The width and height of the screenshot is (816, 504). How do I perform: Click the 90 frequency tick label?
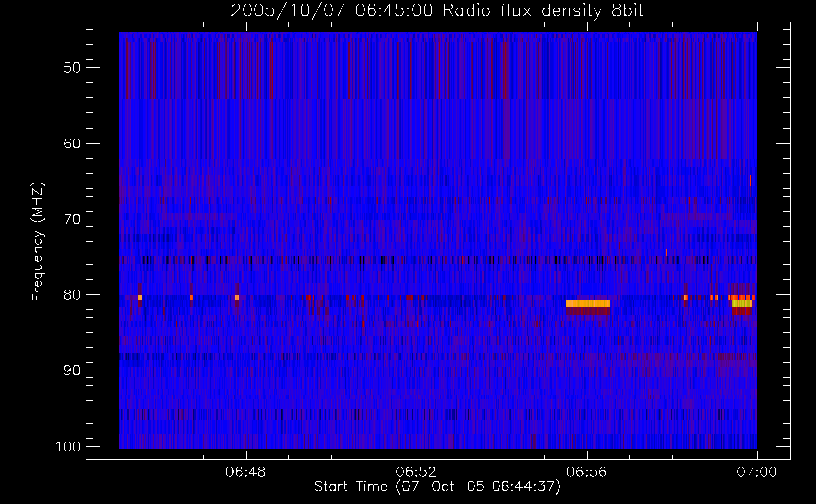point(72,370)
